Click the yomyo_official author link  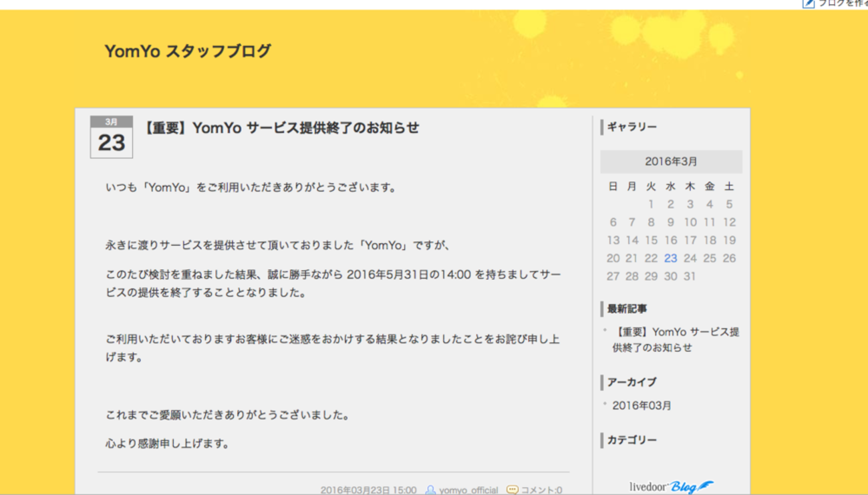(468, 490)
